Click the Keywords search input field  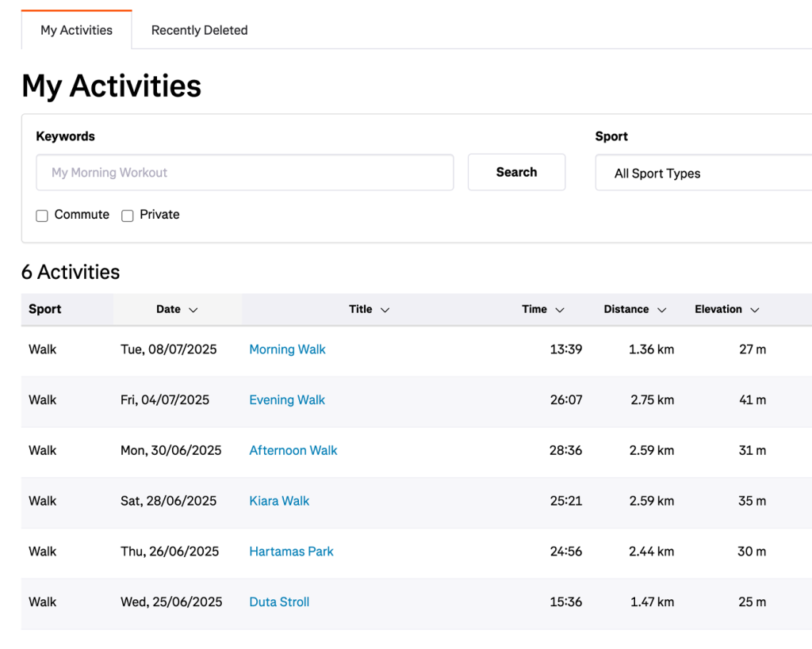[x=244, y=172]
